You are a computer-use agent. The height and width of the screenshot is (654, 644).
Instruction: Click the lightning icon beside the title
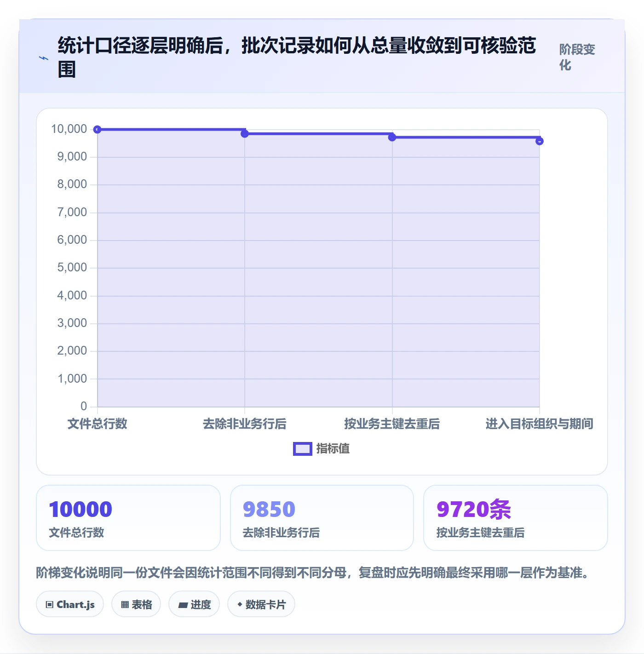coord(44,58)
